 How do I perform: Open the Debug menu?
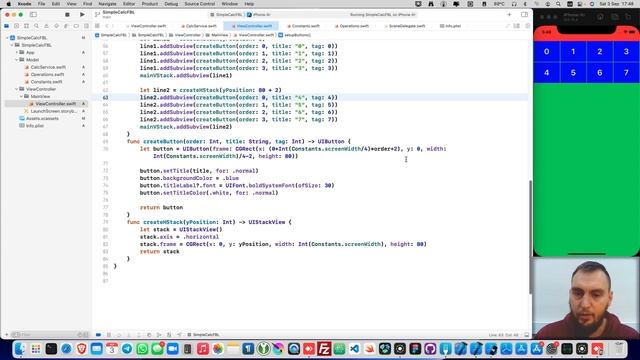pyautogui.click(x=171, y=4)
